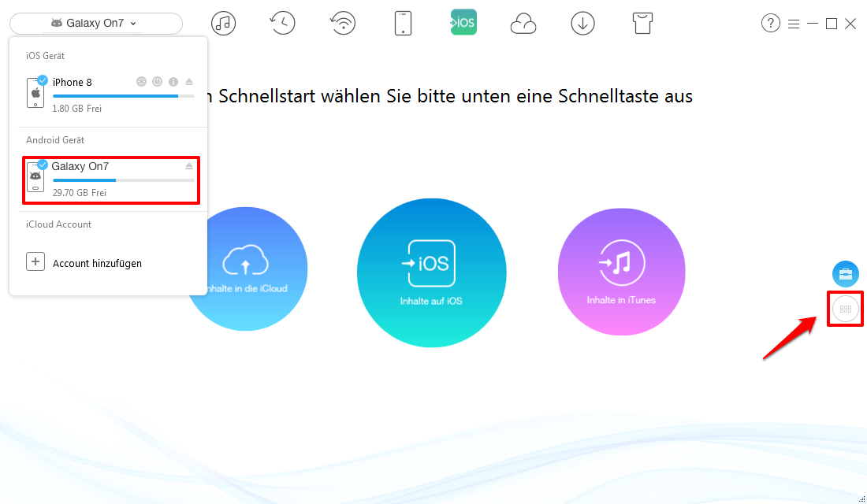Click the iPhone 8 restart snowflake icon
867x504 pixels.
point(142,82)
